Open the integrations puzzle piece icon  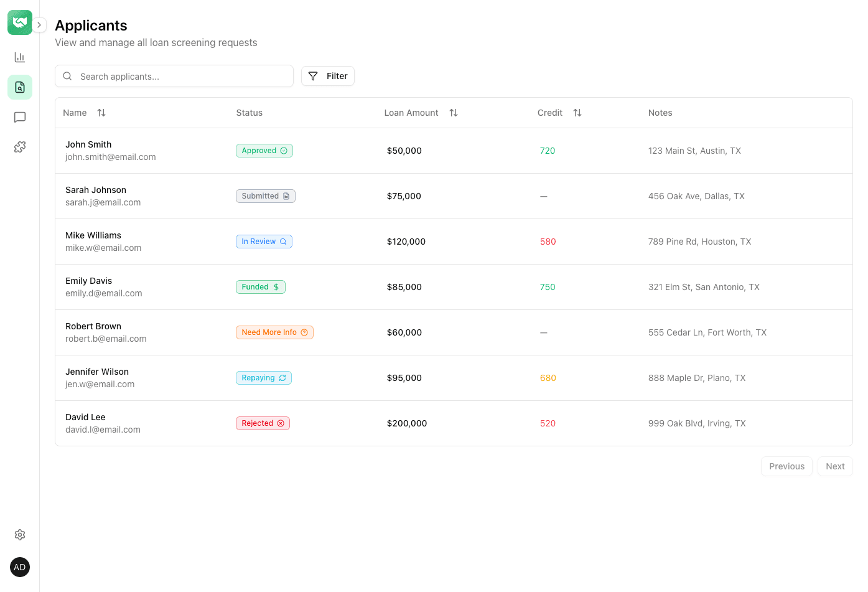coord(20,147)
